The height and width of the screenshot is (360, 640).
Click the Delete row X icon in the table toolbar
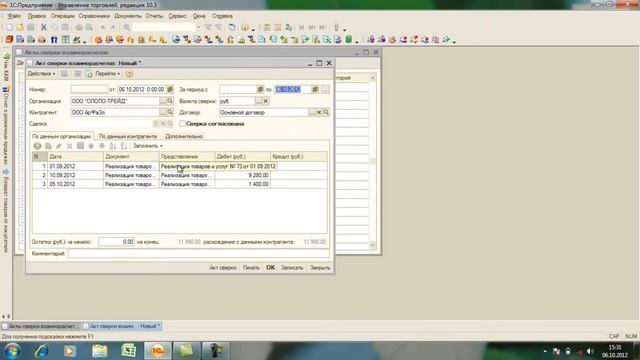pyautogui.click(x=69, y=146)
